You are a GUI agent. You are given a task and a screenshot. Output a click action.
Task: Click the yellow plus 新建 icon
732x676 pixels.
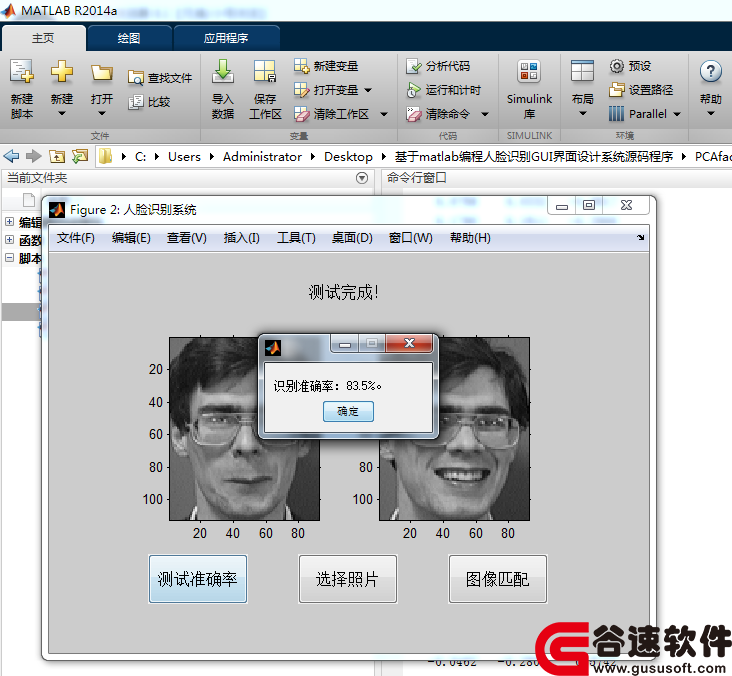point(62,71)
